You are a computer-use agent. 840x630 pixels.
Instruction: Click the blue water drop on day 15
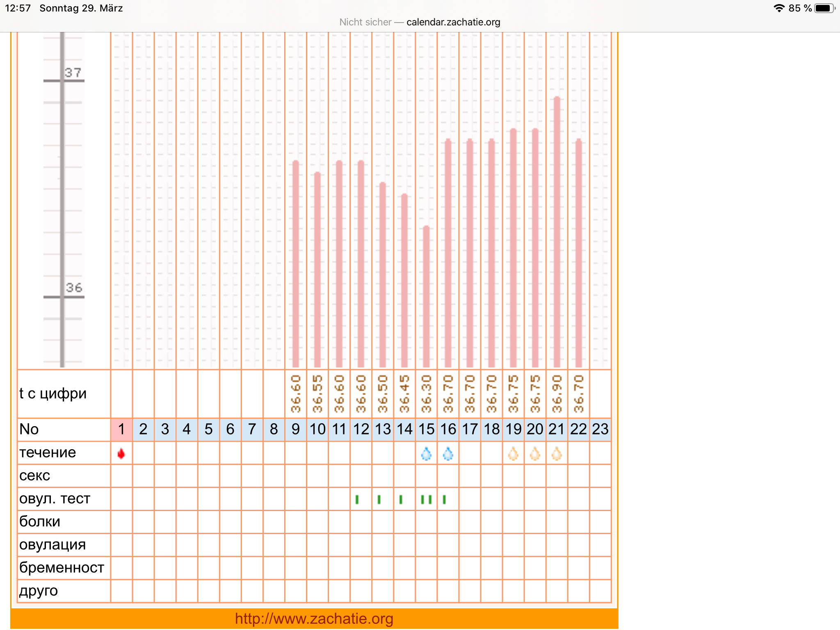click(x=426, y=454)
